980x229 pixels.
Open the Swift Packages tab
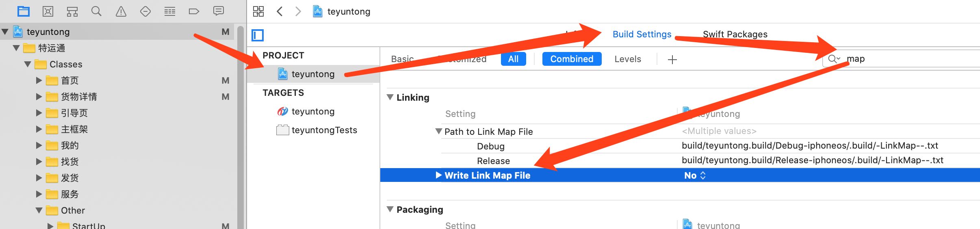click(x=735, y=35)
